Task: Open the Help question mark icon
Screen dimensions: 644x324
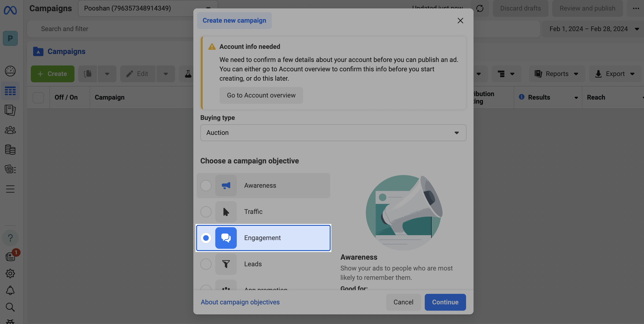Action: pos(10,238)
